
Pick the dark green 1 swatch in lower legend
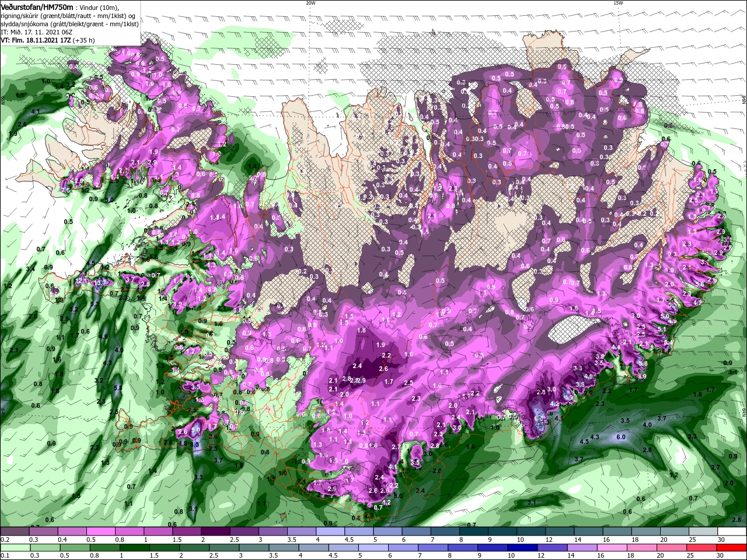tap(134, 548)
